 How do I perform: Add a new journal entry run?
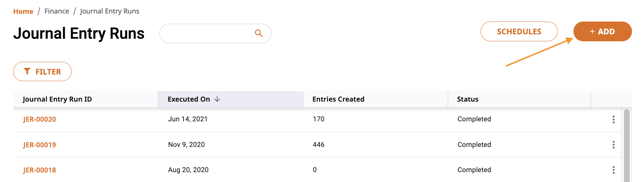602,31
